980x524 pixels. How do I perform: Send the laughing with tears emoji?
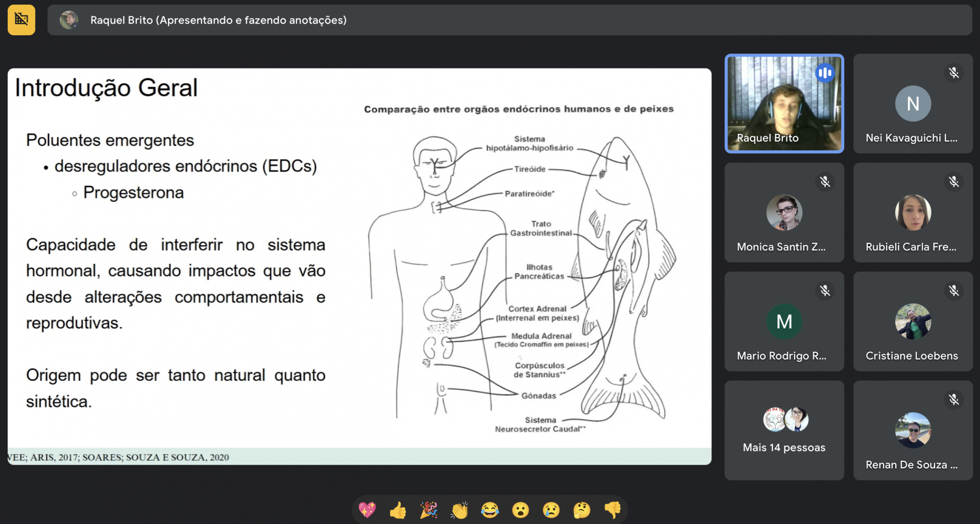489,510
